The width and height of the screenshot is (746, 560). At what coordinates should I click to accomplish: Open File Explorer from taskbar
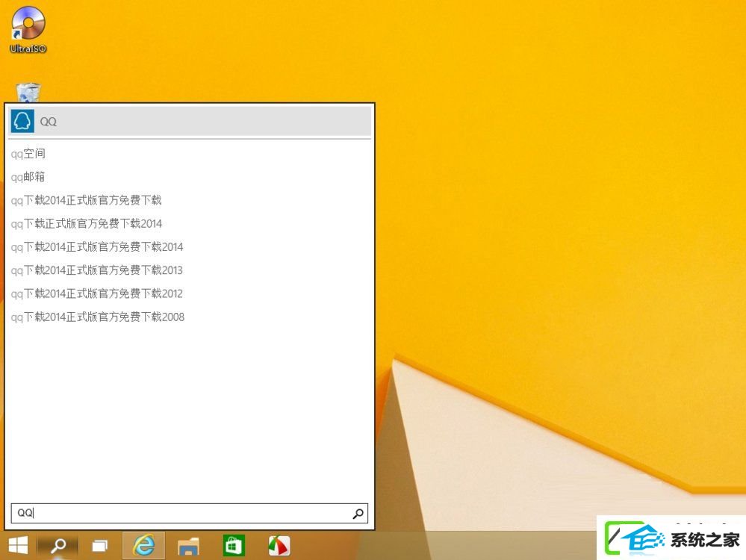point(188,546)
